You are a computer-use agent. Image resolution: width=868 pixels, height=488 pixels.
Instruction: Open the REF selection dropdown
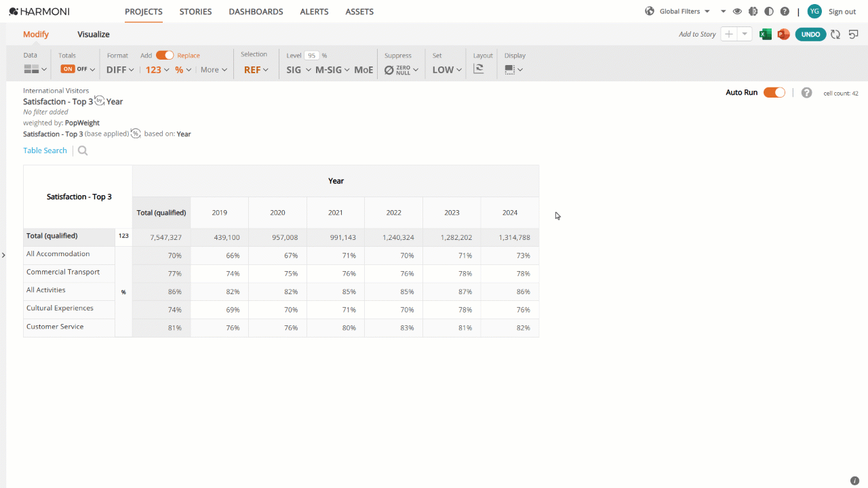click(256, 70)
